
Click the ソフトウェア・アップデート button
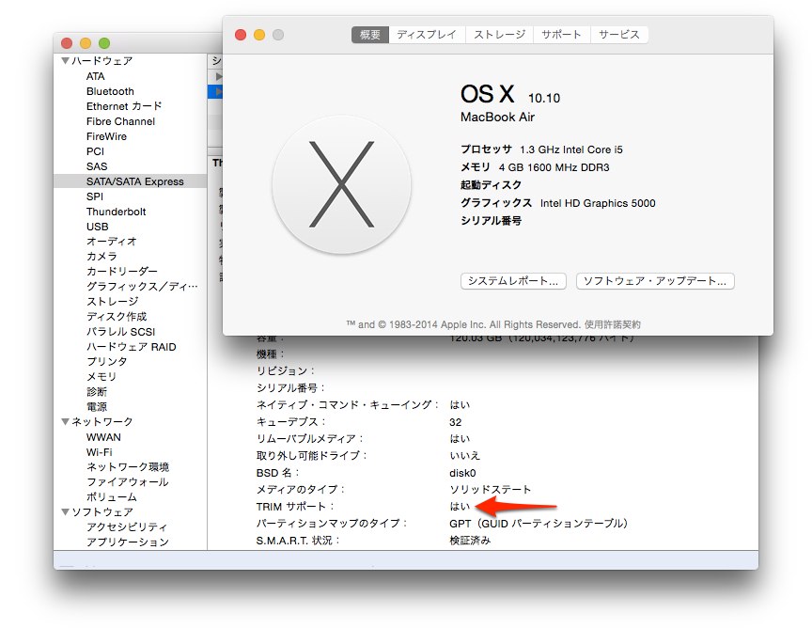(655, 281)
